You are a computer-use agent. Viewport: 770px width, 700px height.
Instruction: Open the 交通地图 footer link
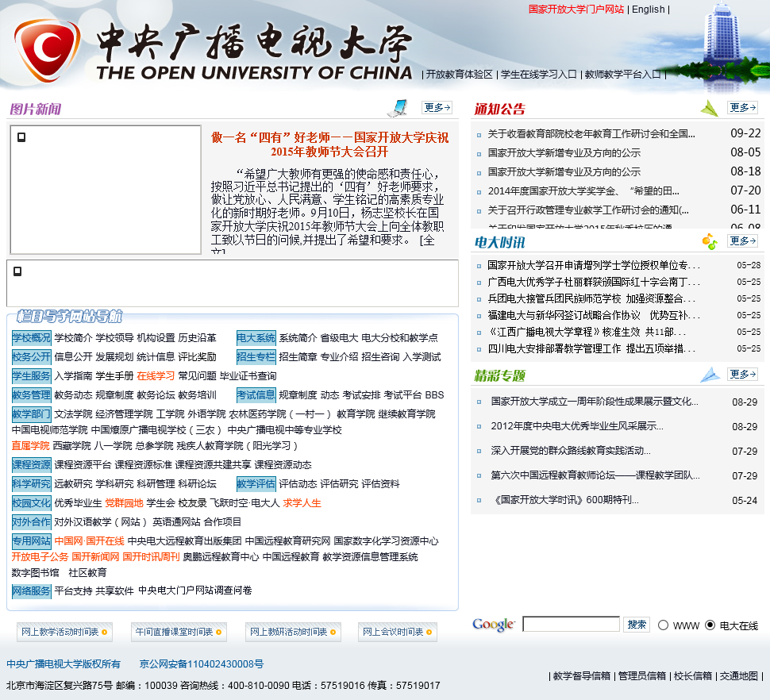tap(739, 676)
